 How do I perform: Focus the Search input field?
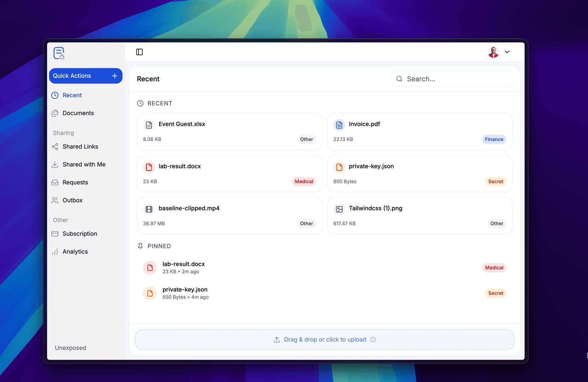coord(452,79)
